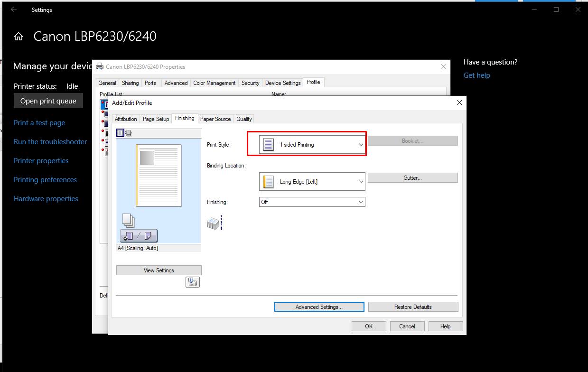Click the Print a test page link
This screenshot has width=588, height=372.
pos(39,123)
